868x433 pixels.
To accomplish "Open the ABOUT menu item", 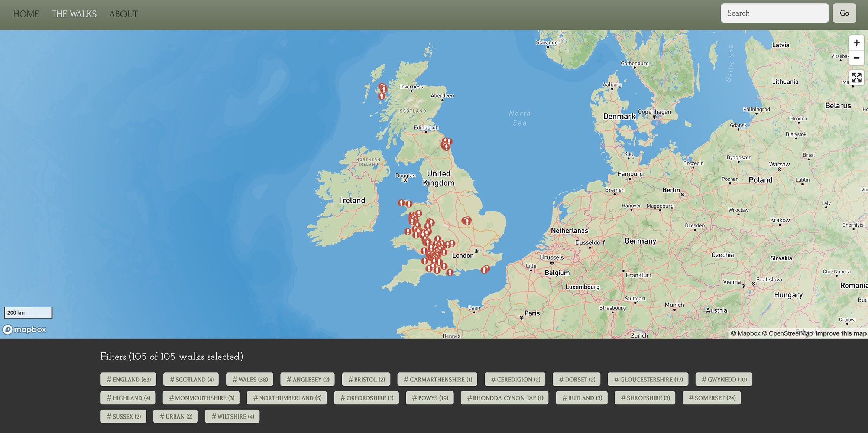I will pyautogui.click(x=123, y=14).
